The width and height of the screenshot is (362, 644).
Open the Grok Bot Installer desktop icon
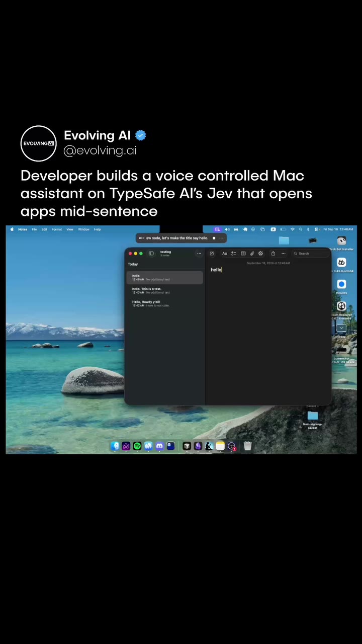[x=341, y=243]
